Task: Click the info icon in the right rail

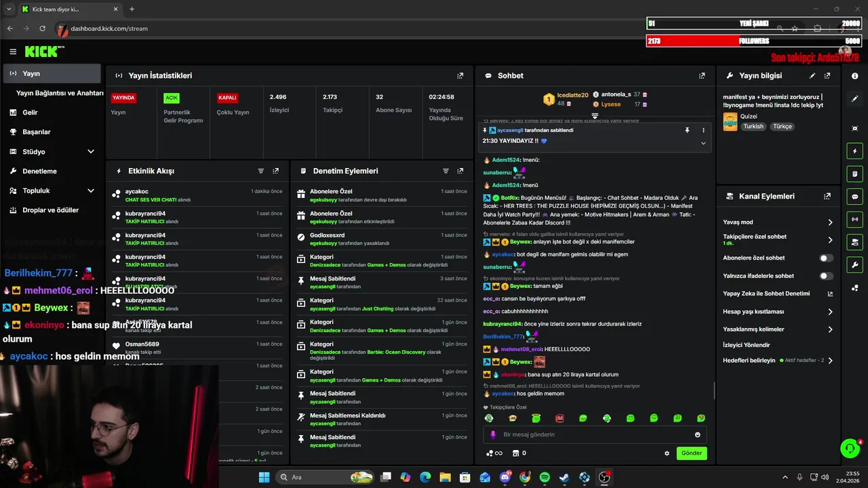Action: click(x=855, y=76)
